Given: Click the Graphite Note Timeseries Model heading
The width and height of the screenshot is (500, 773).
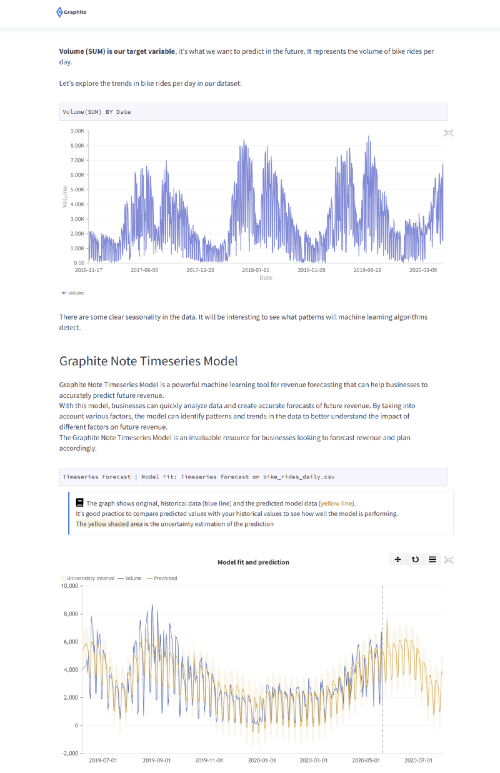Looking at the screenshot, I should click(x=148, y=361).
